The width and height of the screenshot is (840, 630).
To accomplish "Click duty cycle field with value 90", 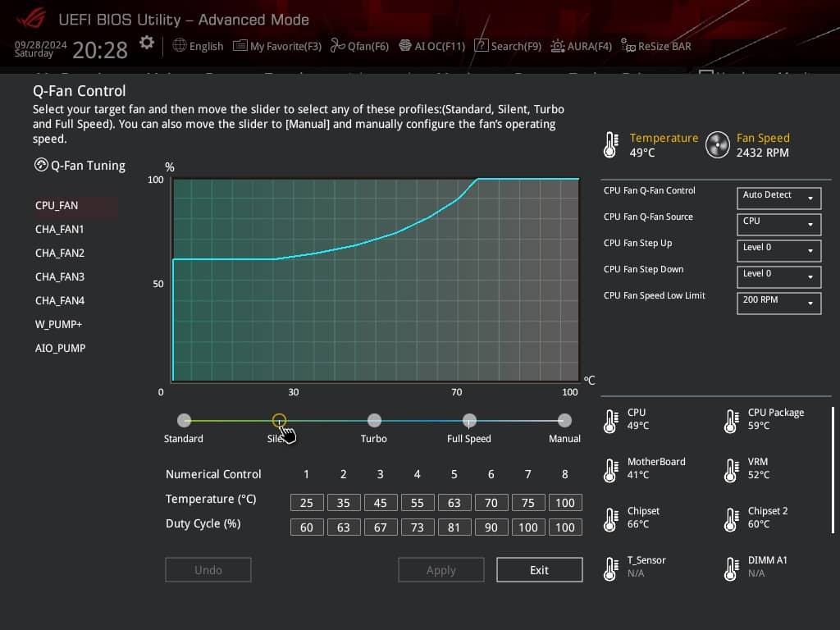I will coord(491,527).
